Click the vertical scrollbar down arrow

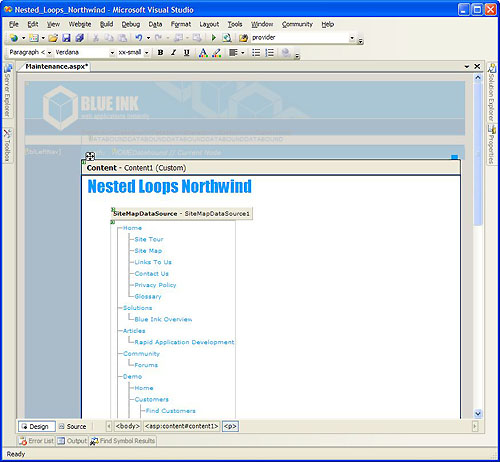tap(478, 414)
